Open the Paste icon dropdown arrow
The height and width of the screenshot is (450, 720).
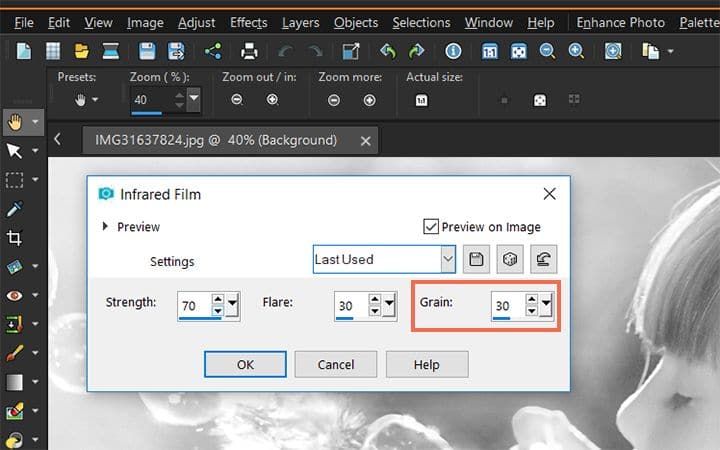pyautogui.click(x=670, y=51)
